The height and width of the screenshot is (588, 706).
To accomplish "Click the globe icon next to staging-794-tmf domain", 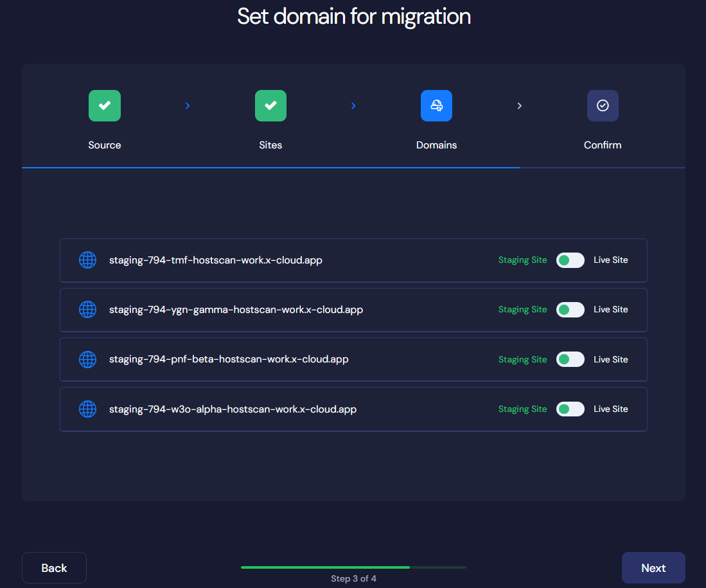I will point(87,260).
